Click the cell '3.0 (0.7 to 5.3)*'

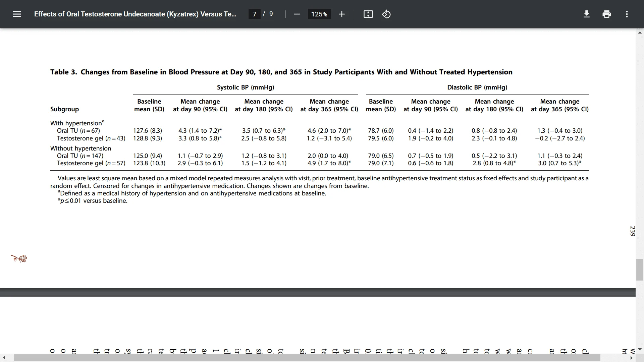coord(560,163)
